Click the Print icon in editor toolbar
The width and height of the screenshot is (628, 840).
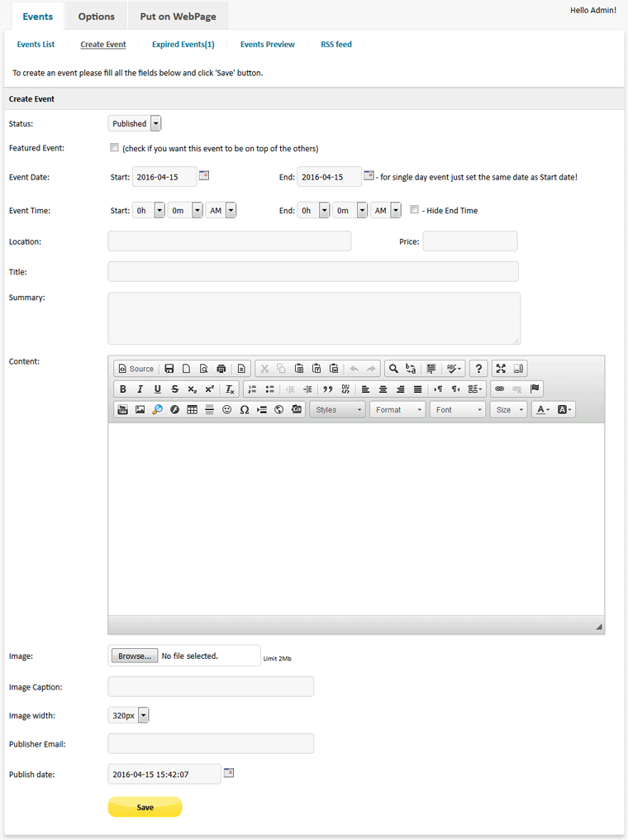point(221,369)
